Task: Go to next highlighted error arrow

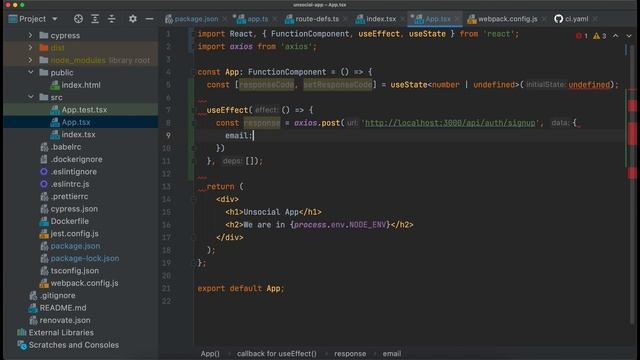Action: tap(629, 36)
